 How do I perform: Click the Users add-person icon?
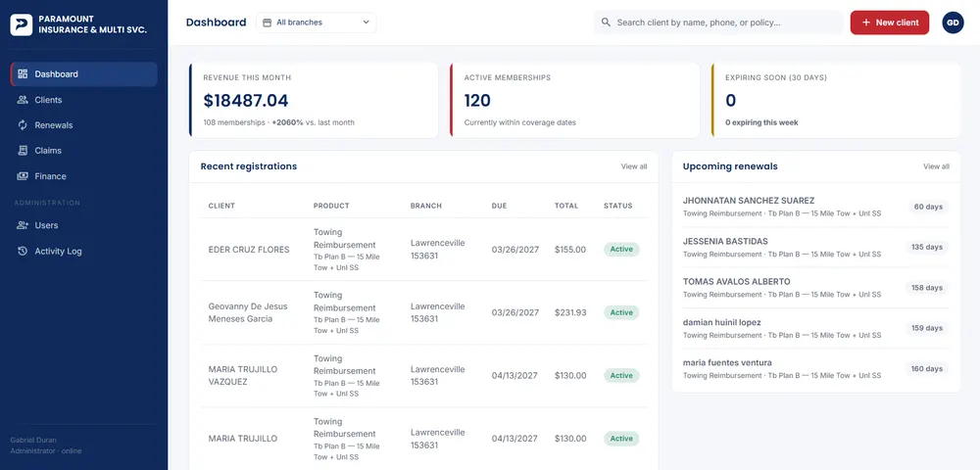[23, 225]
